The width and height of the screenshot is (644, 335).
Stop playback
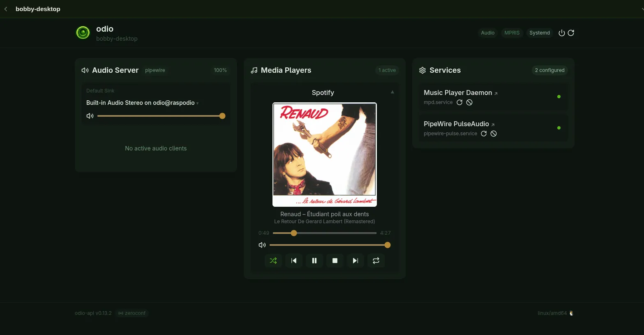point(335,261)
